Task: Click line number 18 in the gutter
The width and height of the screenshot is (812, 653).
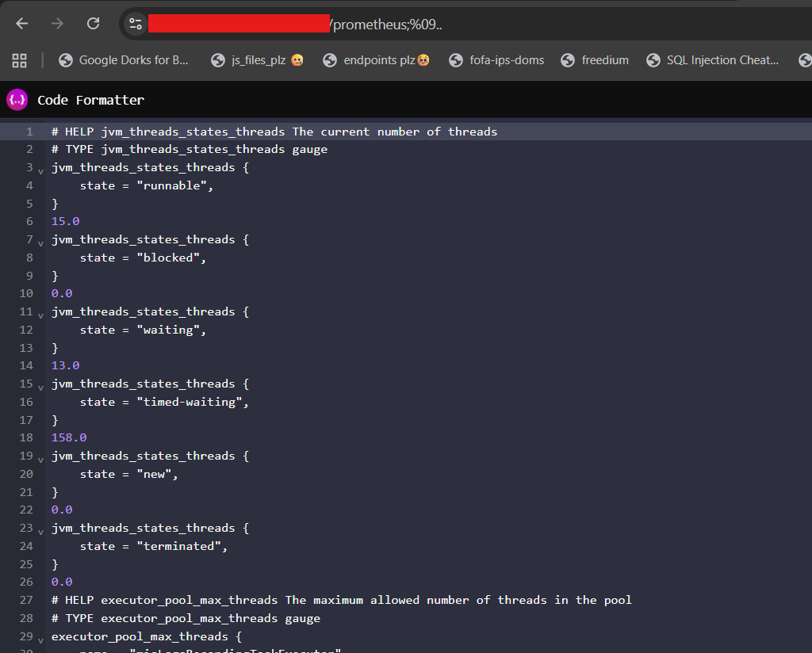Action: [x=26, y=437]
